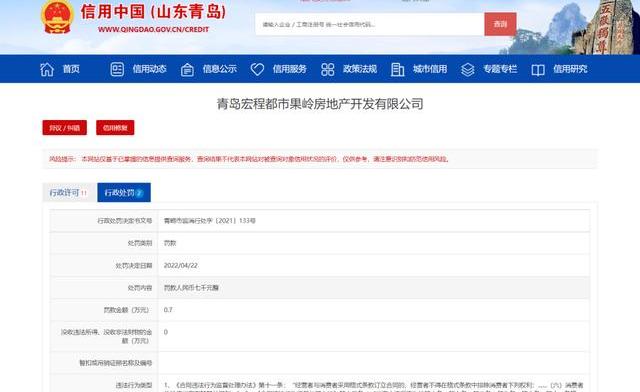Click the heart icon for 信用服务
This screenshot has height=392, width=640.
coord(257,69)
